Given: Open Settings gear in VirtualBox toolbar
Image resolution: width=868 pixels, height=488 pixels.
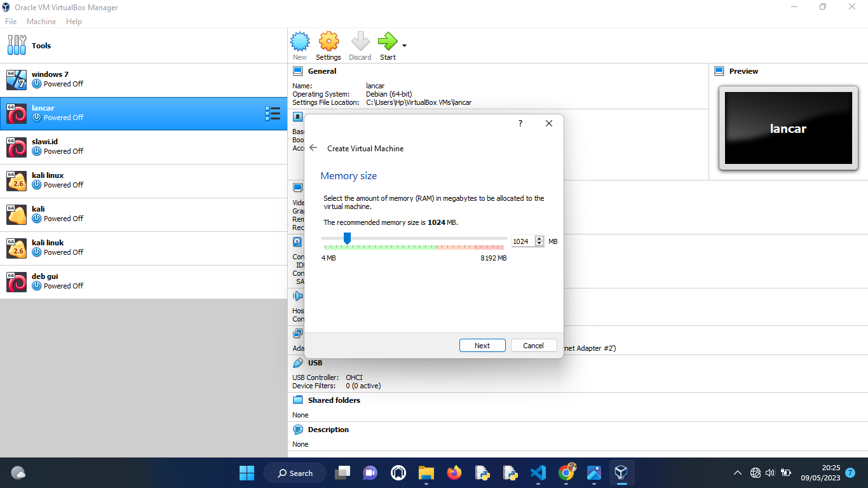Looking at the screenshot, I should click(329, 42).
